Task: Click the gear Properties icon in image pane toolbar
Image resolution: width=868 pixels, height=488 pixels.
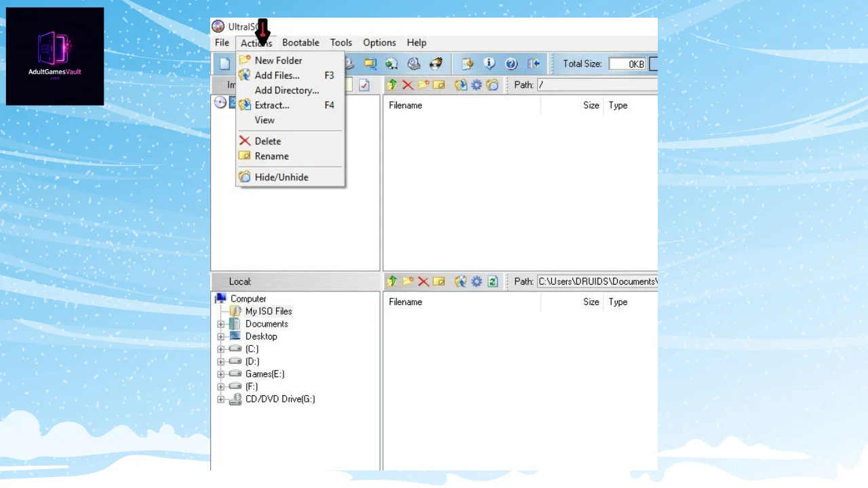Action: pyautogui.click(x=477, y=85)
